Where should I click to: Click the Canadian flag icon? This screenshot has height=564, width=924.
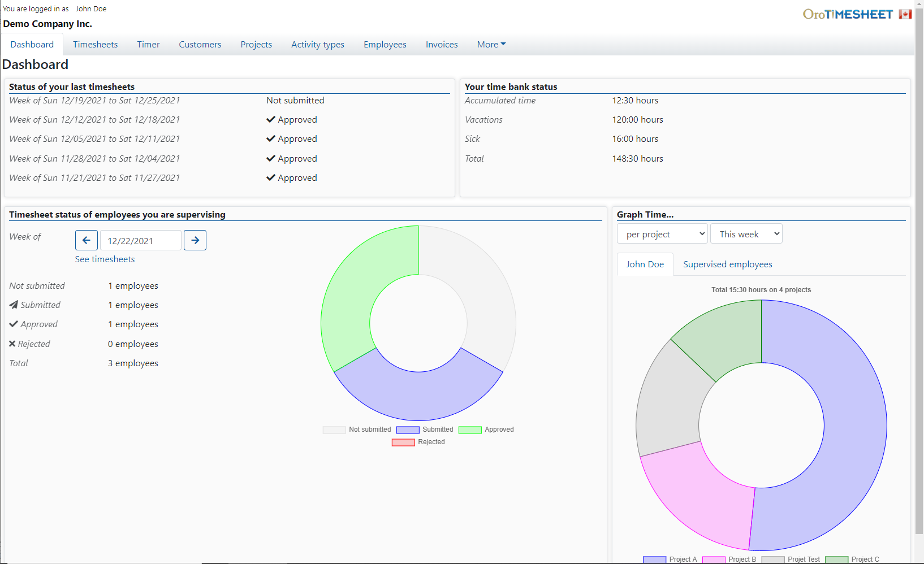[905, 12]
